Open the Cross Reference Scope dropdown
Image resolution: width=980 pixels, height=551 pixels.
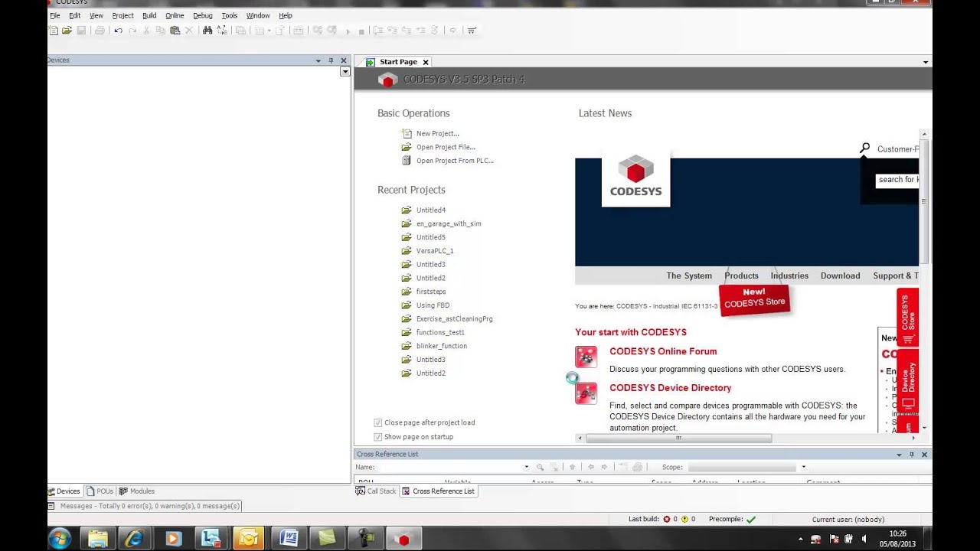click(803, 467)
